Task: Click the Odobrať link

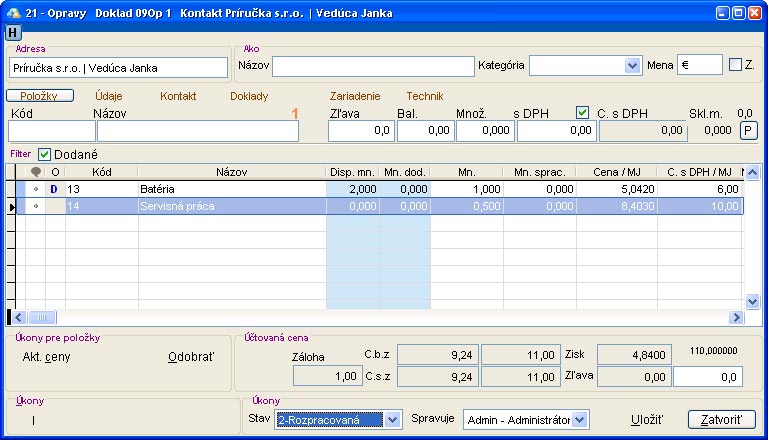Action: point(190,356)
